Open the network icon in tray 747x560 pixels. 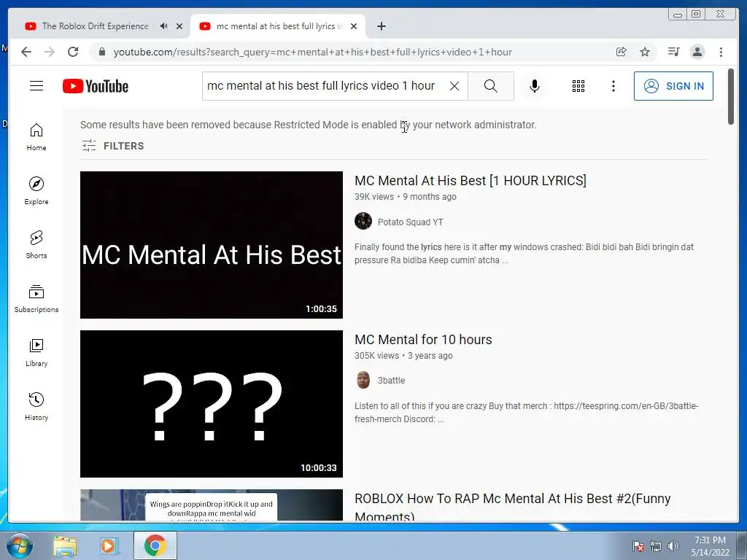656,546
